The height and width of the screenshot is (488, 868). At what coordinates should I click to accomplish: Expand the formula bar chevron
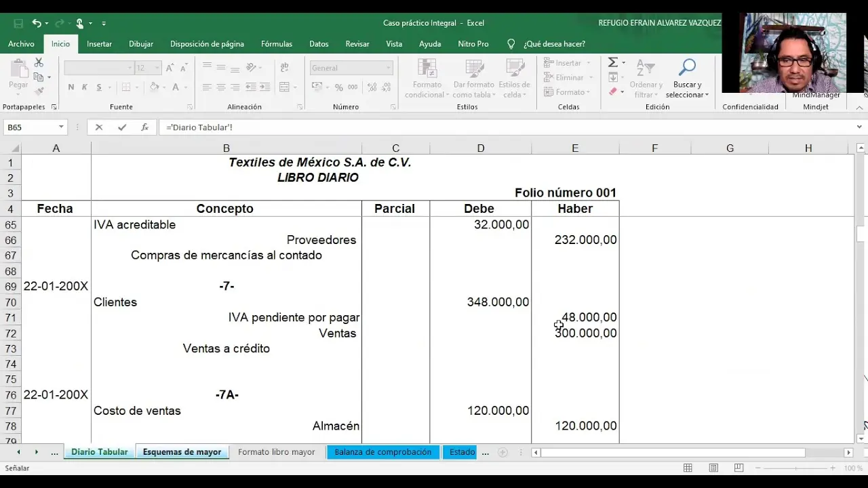pyautogui.click(x=859, y=127)
